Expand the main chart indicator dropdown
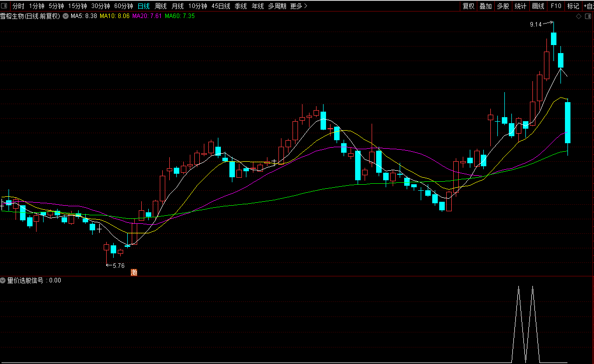The image size is (594, 364). coord(66,17)
